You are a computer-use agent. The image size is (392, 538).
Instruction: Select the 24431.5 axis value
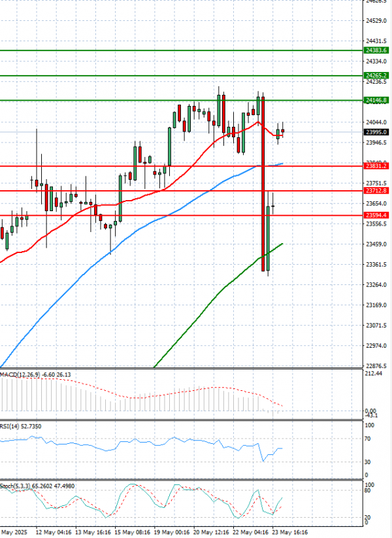click(376, 41)
